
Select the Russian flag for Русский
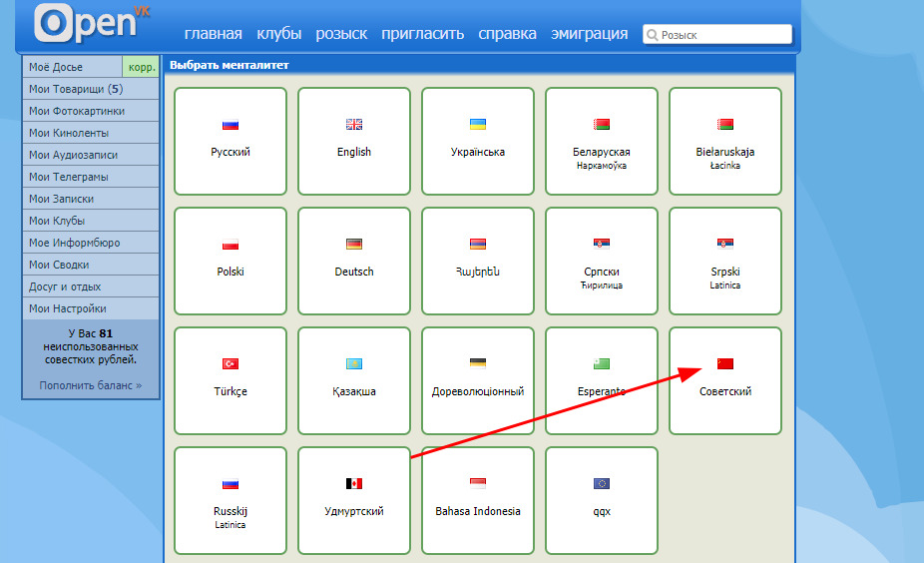tap(231, 125)
